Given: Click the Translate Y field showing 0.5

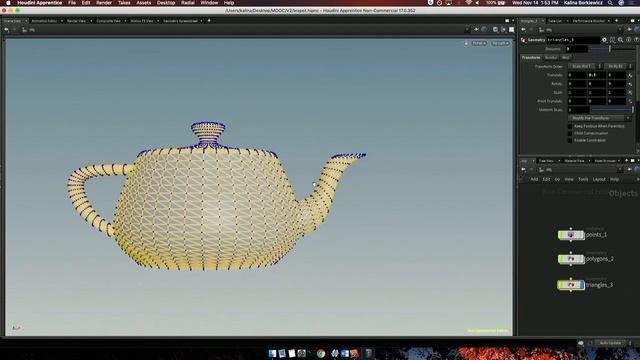Looking at the screenshot, I should pyautogui.click(x=597, y=75).
